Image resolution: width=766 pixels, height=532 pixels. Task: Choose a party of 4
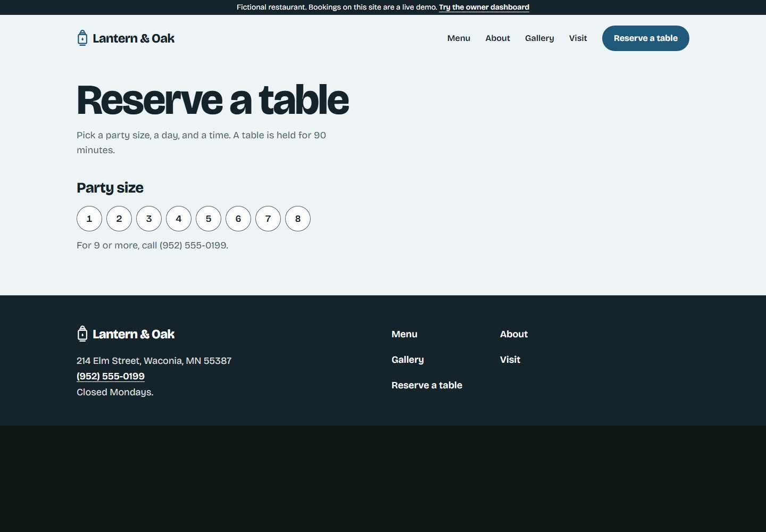click(x=179, y=219)
